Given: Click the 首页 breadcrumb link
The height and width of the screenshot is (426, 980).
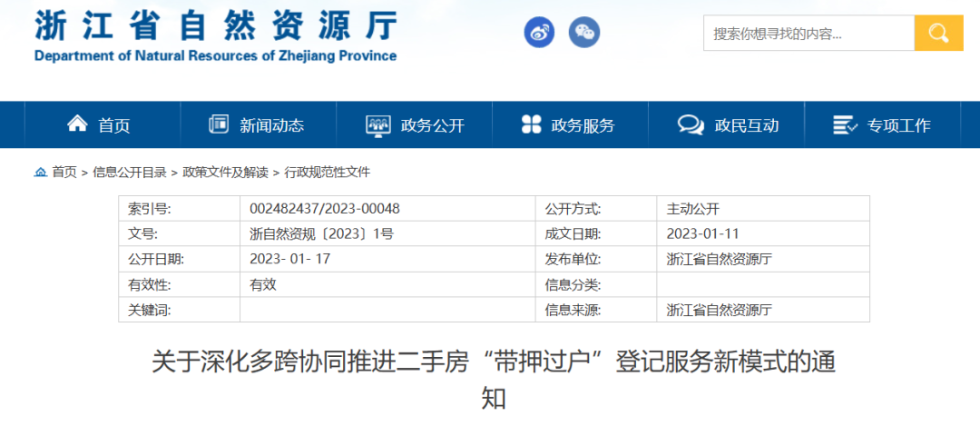Looking at the screenshot, I should (x=64, y=172).
